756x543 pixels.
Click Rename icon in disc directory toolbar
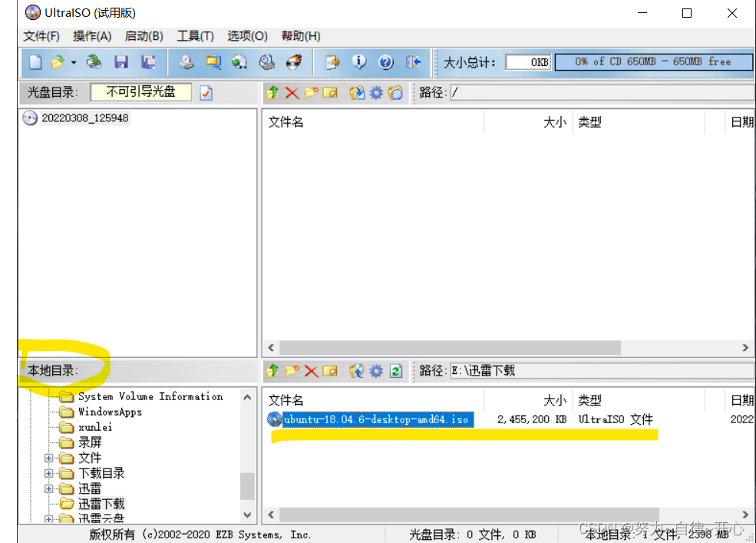pyautogui.click(x=330, y=92)
